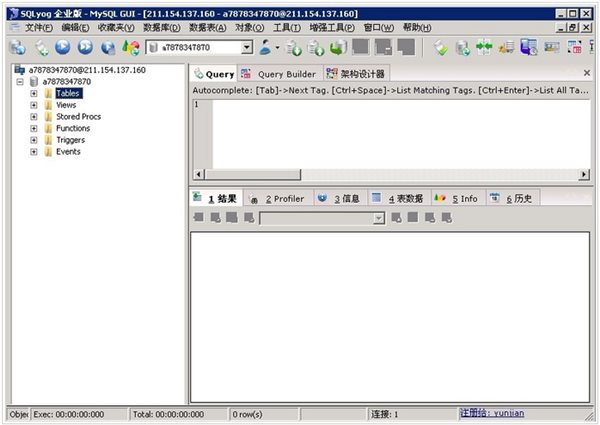Expand the Views folder

tap(34, 105)
